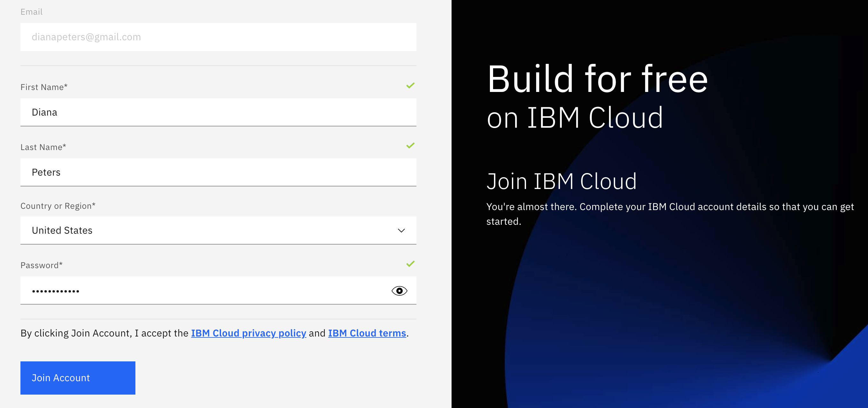The width and height of the screenshot is (868, 408).
Task: Open the United States country dropdown
Action: click(x=209, y=230)
